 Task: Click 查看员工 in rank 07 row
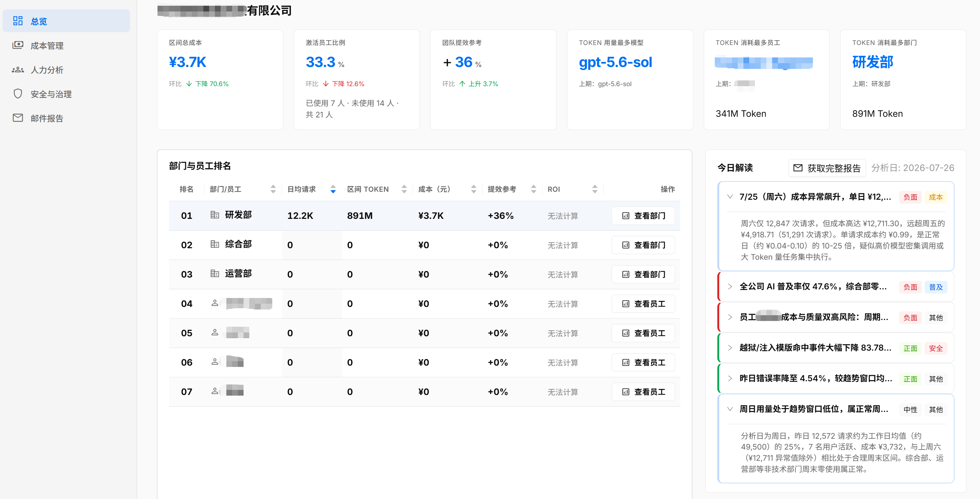click(x=643, y=392)
